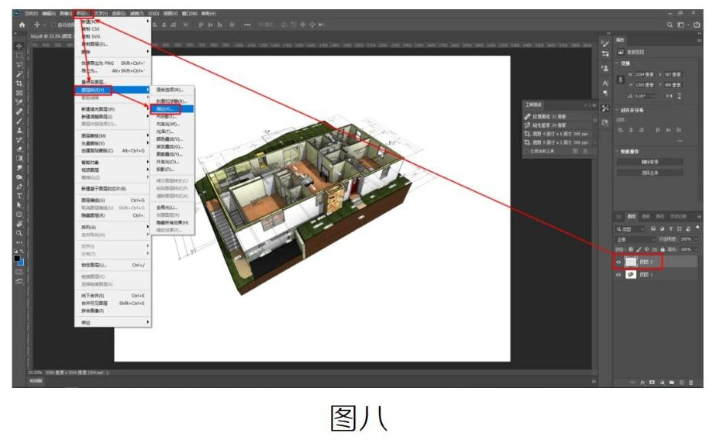
Task: Open the Character panel icon in dock
Action: point(605,83)
